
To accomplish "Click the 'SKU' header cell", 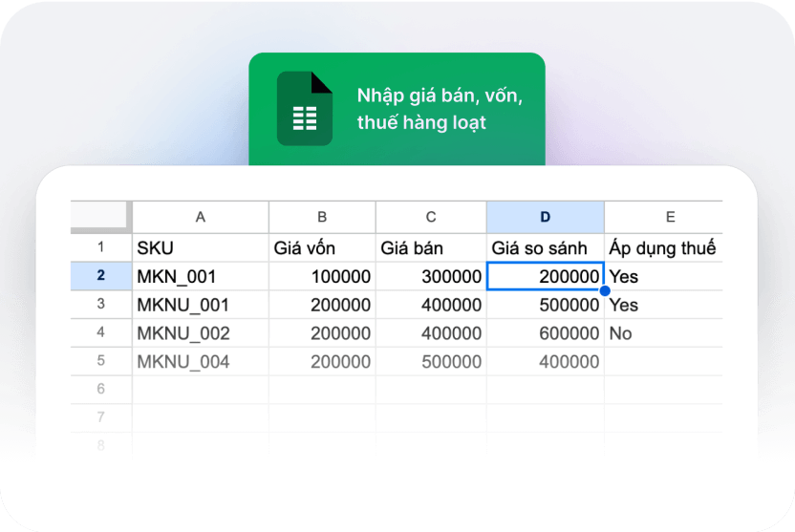I will (201, 247).
